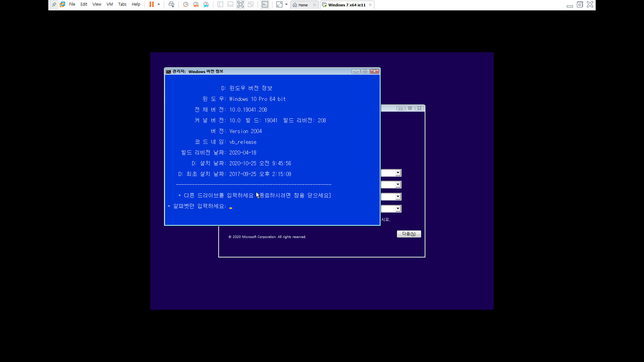Open the Edit menu
This screenshot has width=644, height=362.
(x=84, y=5)
